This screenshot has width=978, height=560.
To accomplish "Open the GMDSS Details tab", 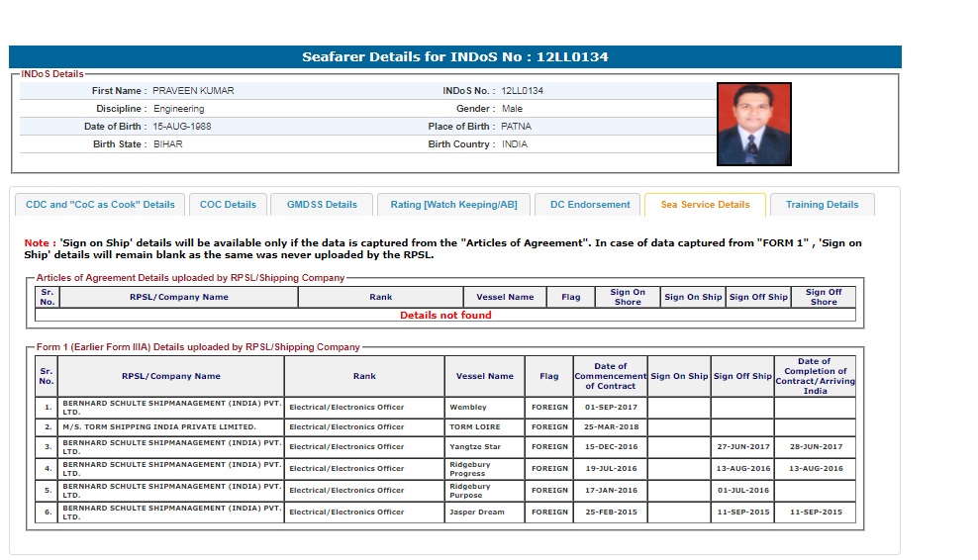I will click(322, 205).
